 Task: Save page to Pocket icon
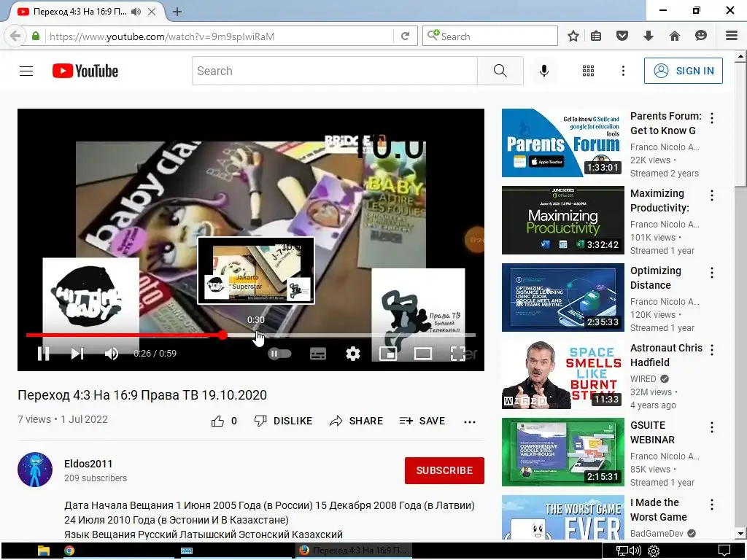coord(622,36)
